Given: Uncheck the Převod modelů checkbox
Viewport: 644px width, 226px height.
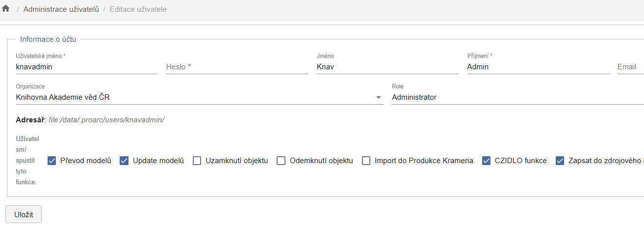Looking at the screenshot, I should click(52, 161).
